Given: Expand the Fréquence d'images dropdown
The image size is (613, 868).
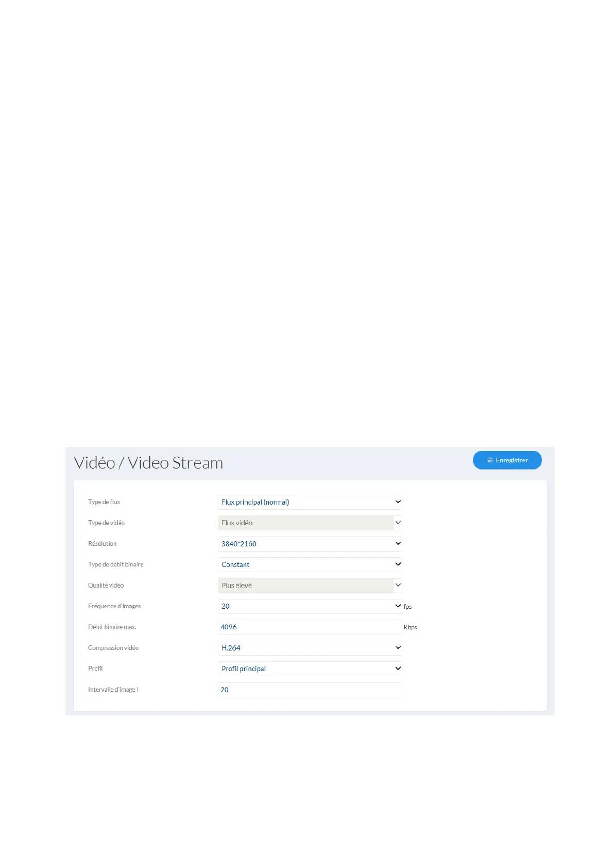Looking at the screenshot, I should [310, 606].
